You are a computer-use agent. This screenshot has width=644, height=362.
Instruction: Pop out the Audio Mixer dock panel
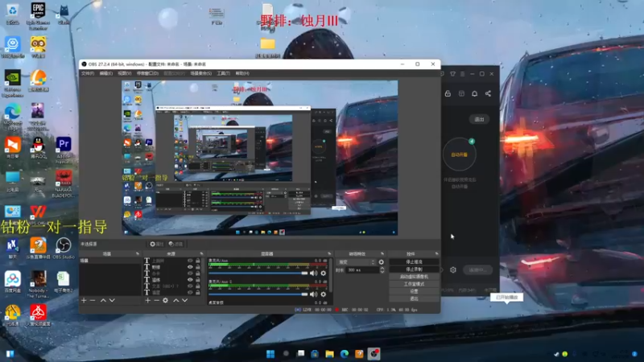(329, 253)
